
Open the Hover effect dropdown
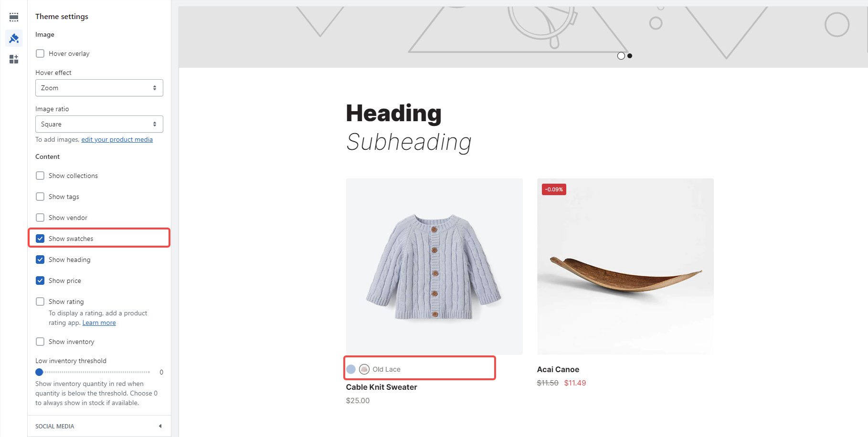point(99,88)
